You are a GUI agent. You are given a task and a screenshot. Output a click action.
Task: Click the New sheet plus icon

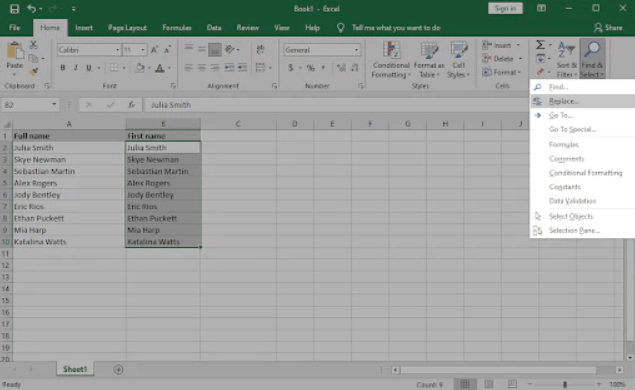pos(118,369)
